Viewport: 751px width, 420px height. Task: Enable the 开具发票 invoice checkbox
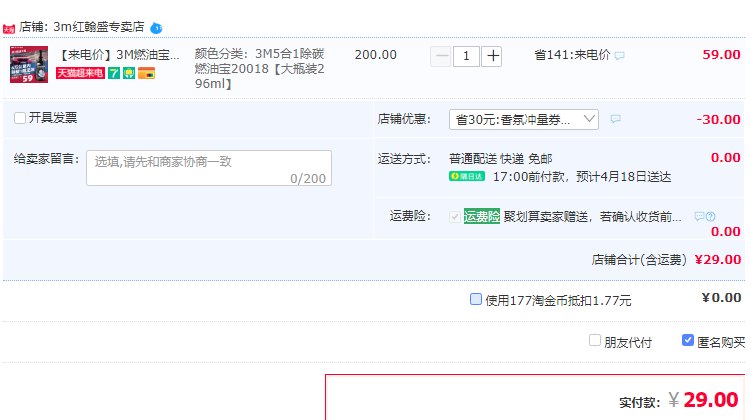click(20, 118)
